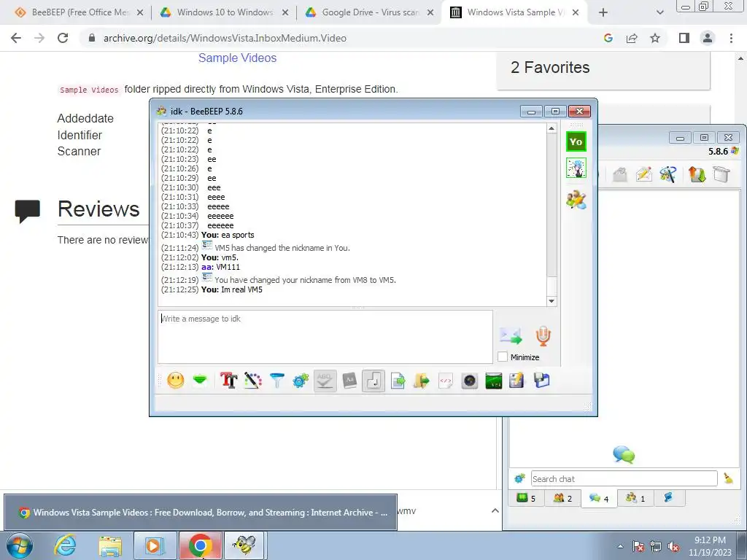
Task: Switch to the chats tab showing 4
Action: 599,499
